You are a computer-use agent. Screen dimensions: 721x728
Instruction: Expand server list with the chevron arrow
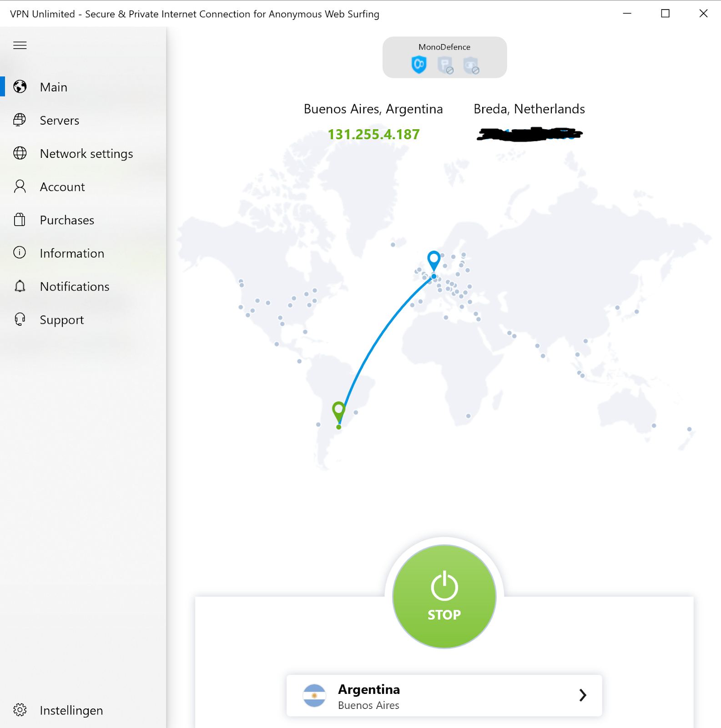583,695
